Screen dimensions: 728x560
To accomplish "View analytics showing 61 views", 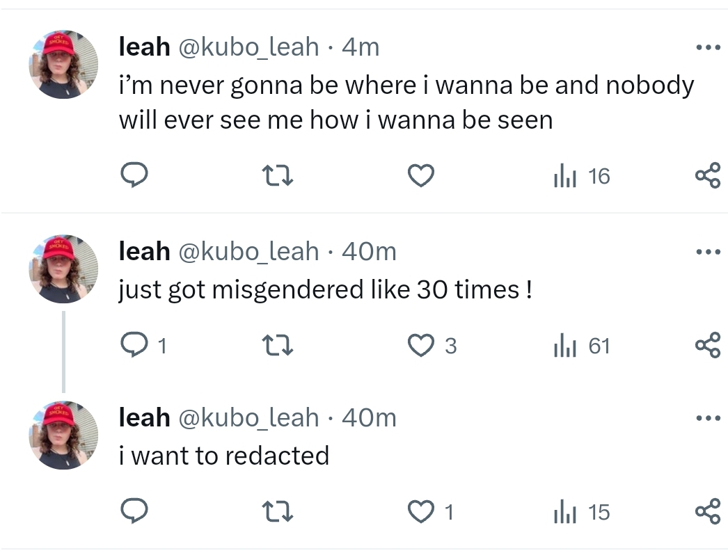I will click(x=581, y=346).
